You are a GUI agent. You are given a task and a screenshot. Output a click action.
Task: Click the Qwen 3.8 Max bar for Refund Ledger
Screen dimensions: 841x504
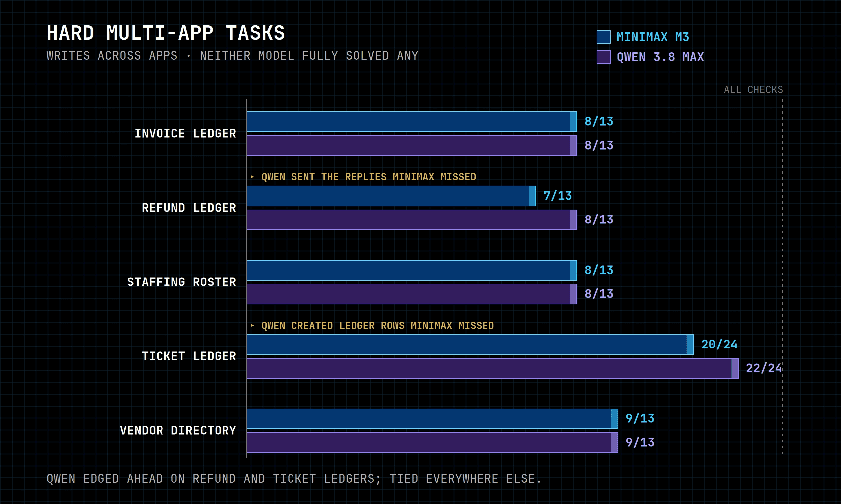pos(412,220)
